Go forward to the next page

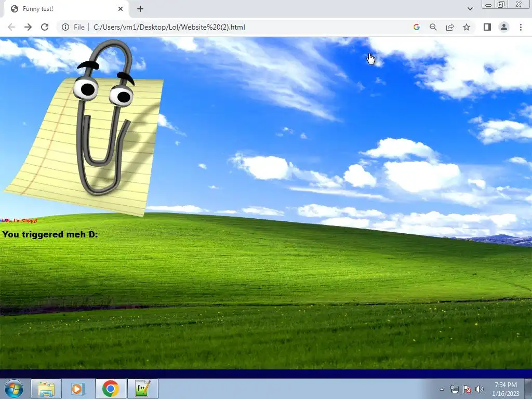point(28,27)
